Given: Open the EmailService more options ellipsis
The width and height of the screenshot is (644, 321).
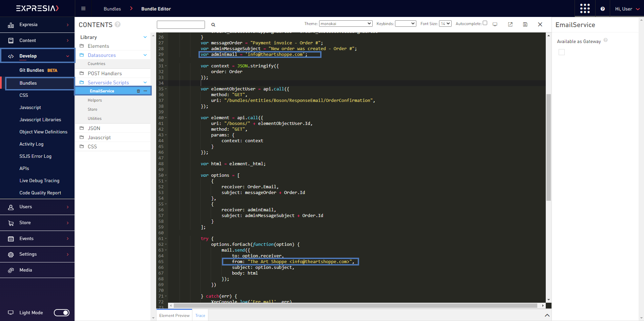Looking at the screenshot, I should 145,91.
